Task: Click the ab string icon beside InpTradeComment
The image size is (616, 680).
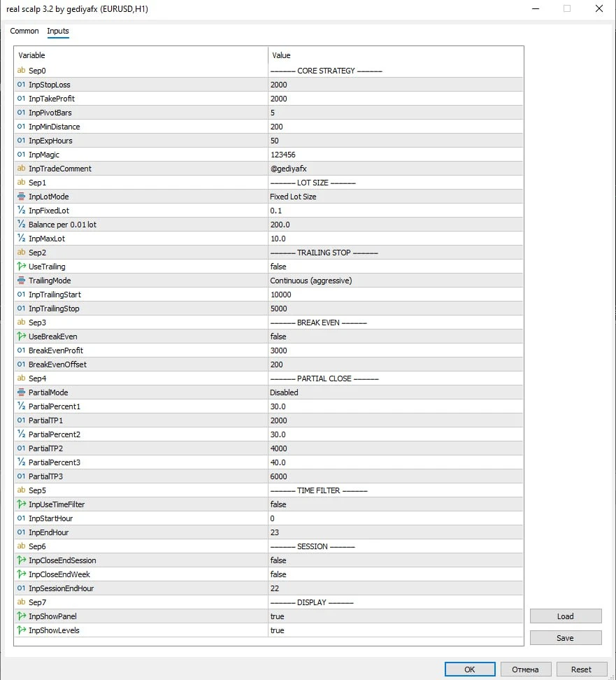Action: click(x=21, y=169)
